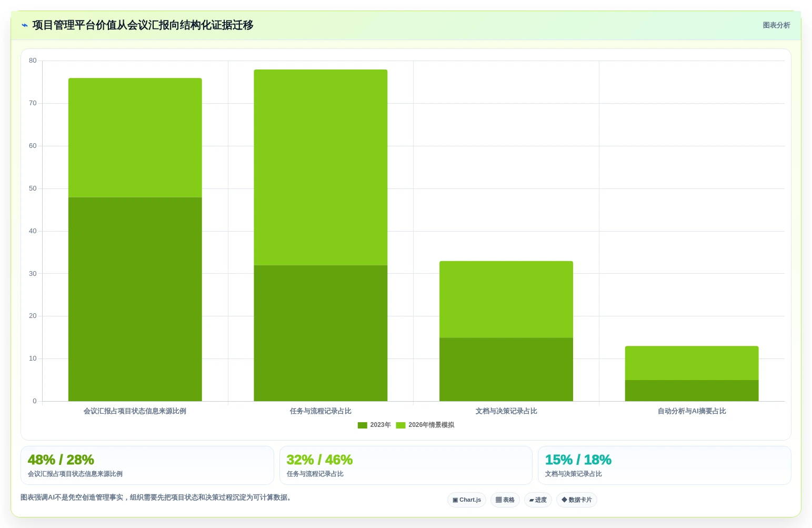Select the 2026年 bar segment for 文档与决策记录占比
Viewport: 812px width, 528px height.
(x=506, y=300)
